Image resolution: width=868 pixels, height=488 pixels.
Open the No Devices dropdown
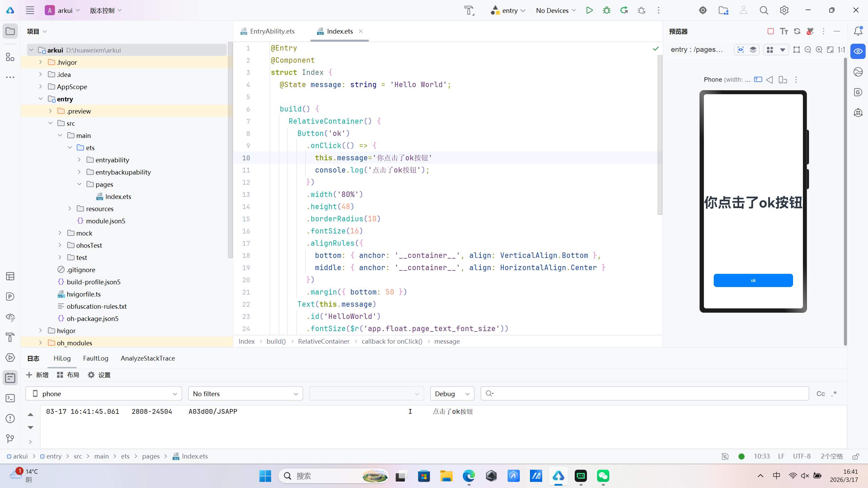556,10
